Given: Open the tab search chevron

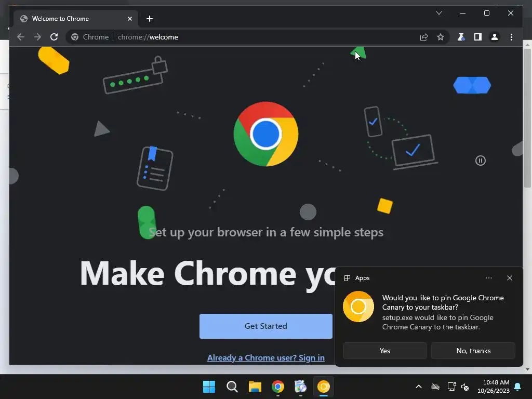Looking at the screenshot, I should click(x=438, y=13).
